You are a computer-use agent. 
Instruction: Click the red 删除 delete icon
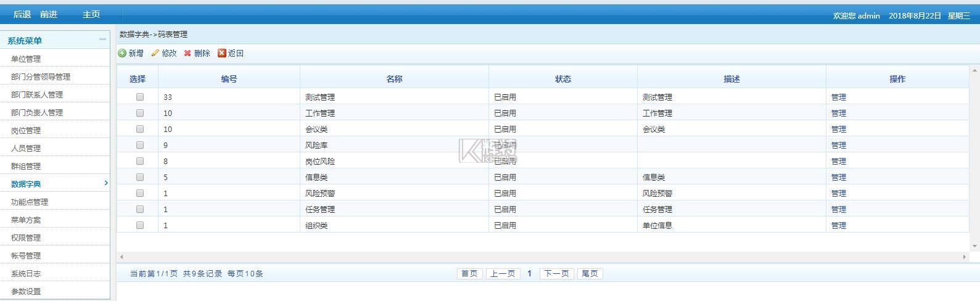(x=187, y=54)
